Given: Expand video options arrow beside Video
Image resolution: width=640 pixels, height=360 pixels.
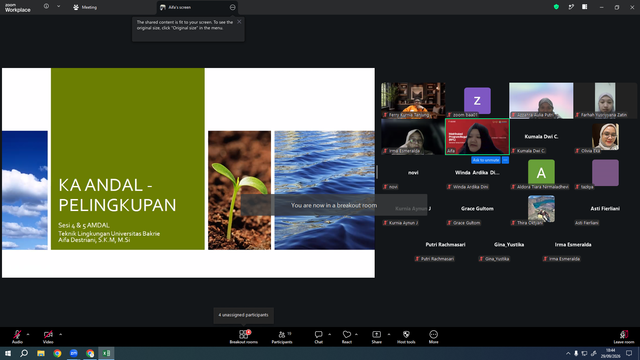Looking at the screenshot, I should [x=60, y=334].
